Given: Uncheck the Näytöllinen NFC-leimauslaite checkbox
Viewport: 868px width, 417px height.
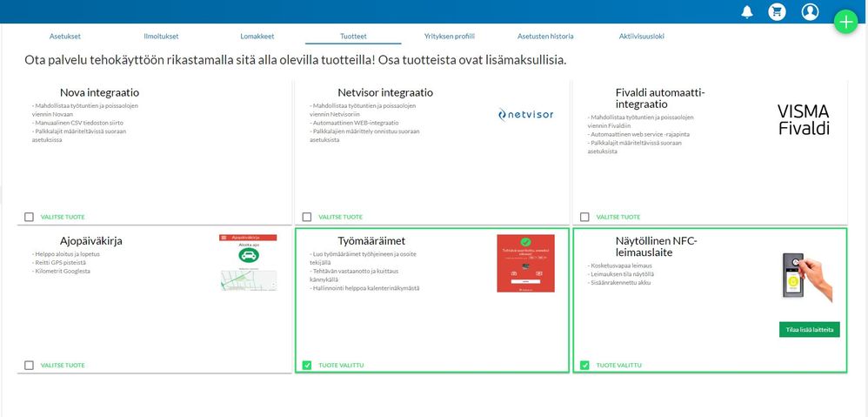Looking at the screenshot, I should point(584,366).
